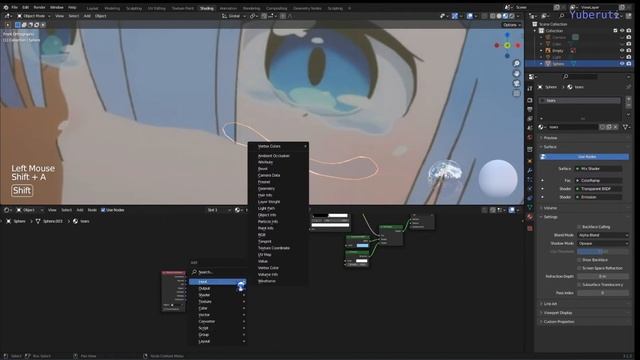640x360 pixels.
Task: Open the viewport Options dropdown
Action: coord(511,25)
